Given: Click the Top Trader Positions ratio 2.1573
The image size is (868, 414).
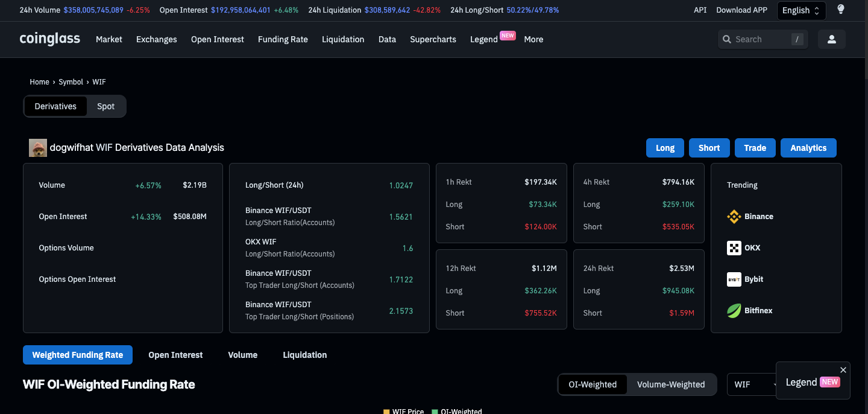Looking at the screenshot, I should point(401,311).
